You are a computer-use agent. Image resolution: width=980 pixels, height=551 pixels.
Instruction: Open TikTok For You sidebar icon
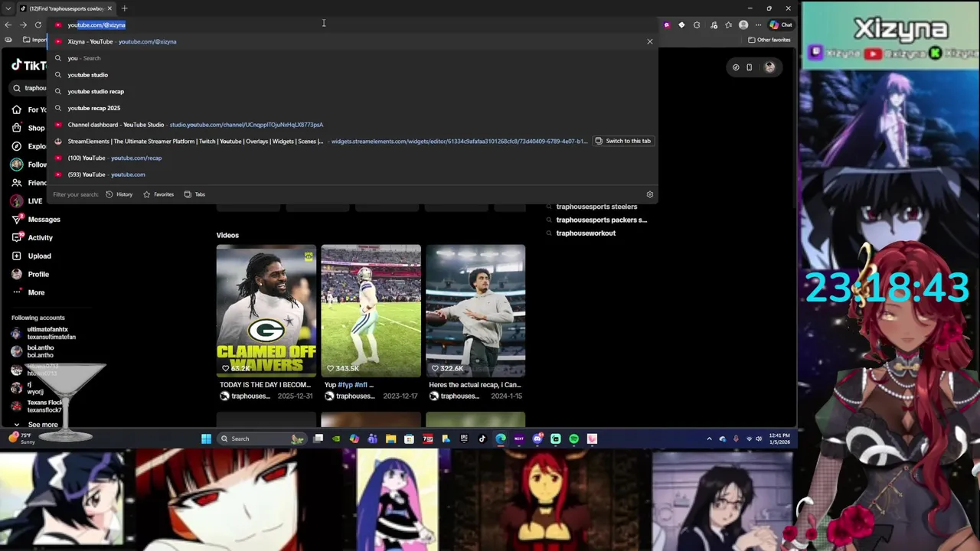pyautogui.click(x=16, y=109)
